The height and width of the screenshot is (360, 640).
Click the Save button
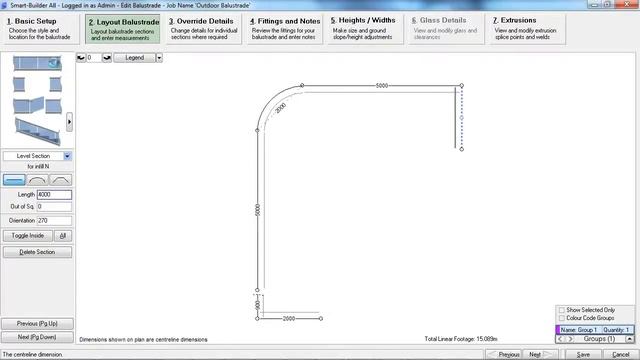pyautogui.click(x=583, y=355)
